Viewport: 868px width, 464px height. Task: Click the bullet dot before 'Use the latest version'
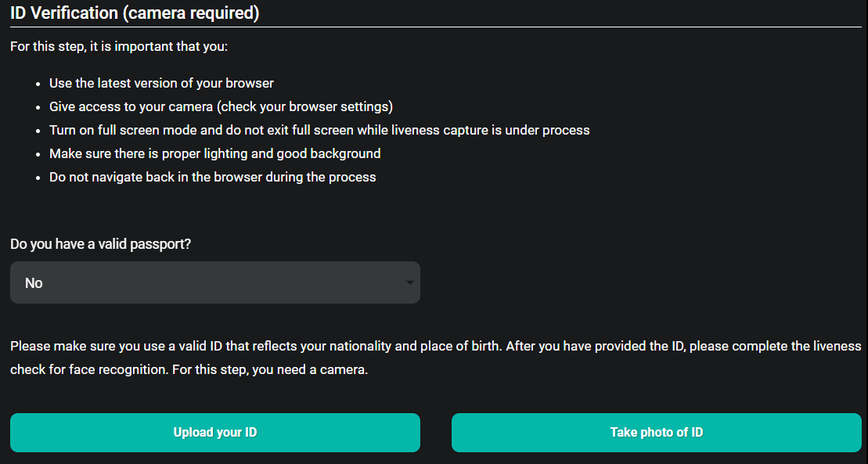pos(38,84)
